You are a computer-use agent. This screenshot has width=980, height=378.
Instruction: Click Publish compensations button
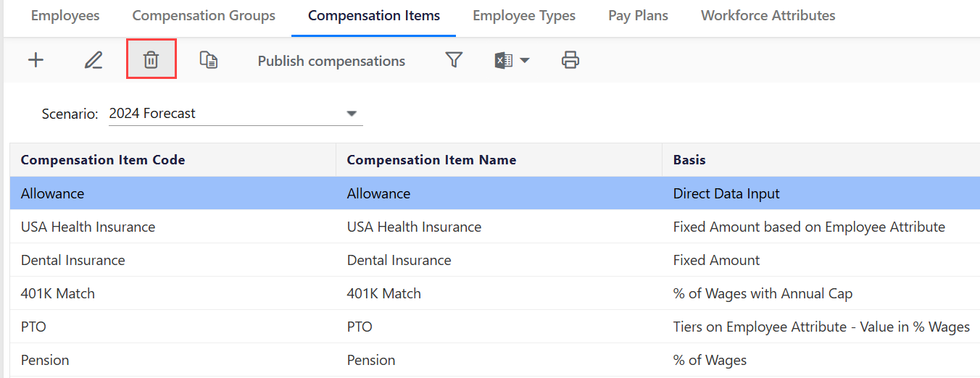(x=331, y=61)
